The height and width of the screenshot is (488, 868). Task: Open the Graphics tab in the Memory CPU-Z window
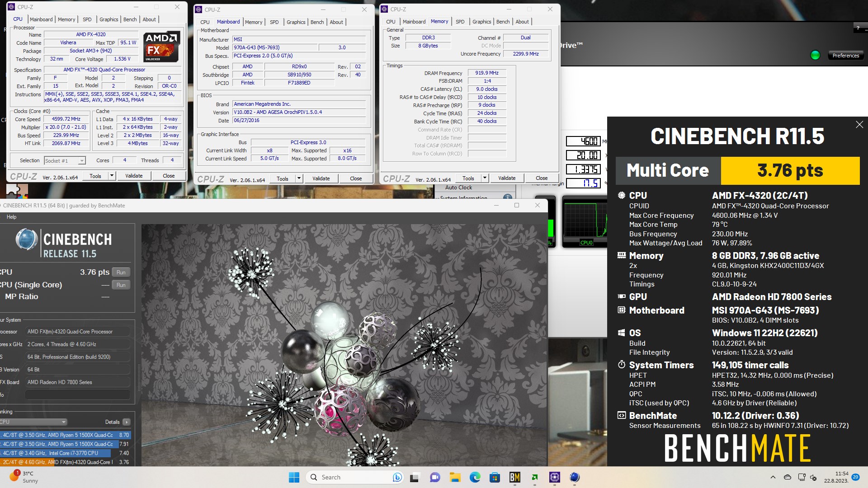point(481,22)
